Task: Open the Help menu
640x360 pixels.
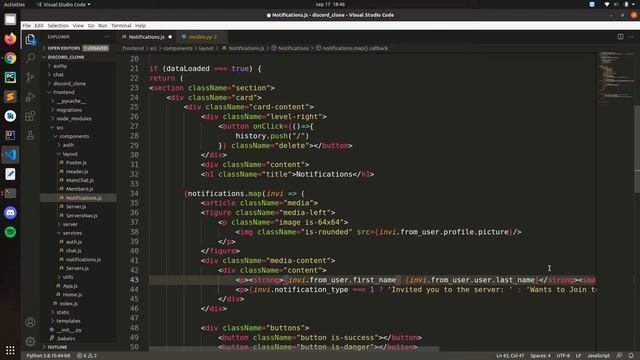Action: click(140, 26)
